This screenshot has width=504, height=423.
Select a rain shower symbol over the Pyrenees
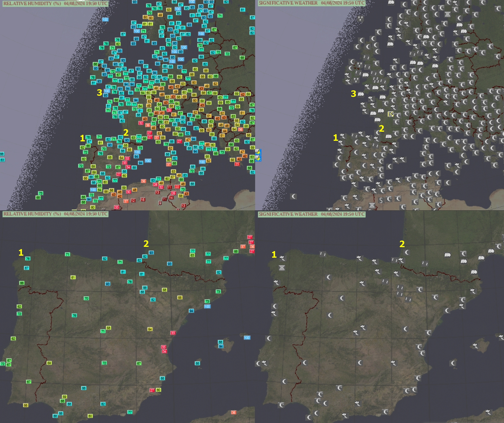401,261
